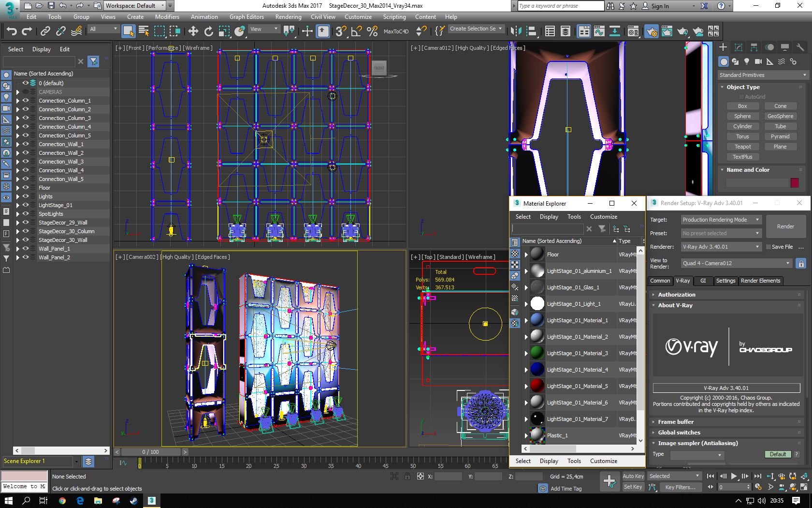Viewport: 812px width, 508px height.
Task: Toggle visibility of StageDecor_30_Wall
Action: click(26, 240)
